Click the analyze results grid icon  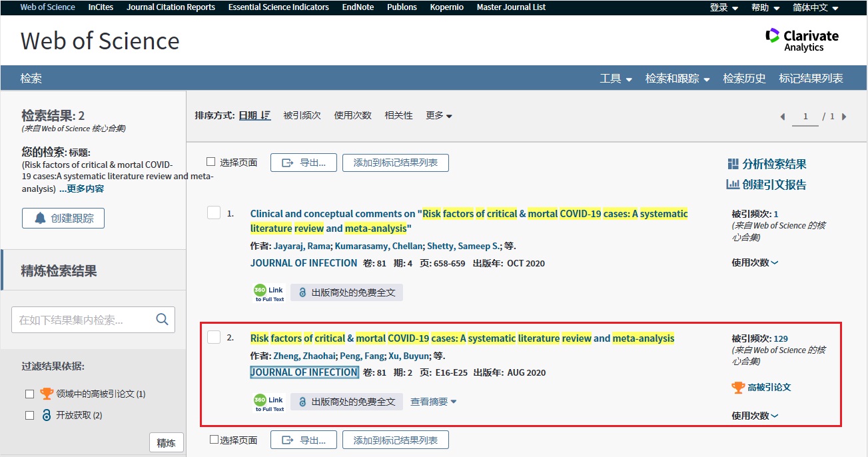[x=733, y=164]
